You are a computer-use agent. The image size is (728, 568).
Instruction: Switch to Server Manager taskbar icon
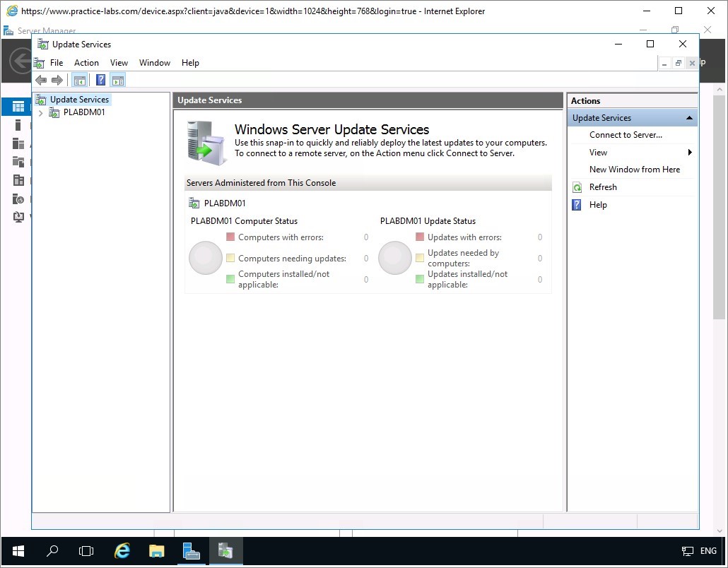click(191, 551)
